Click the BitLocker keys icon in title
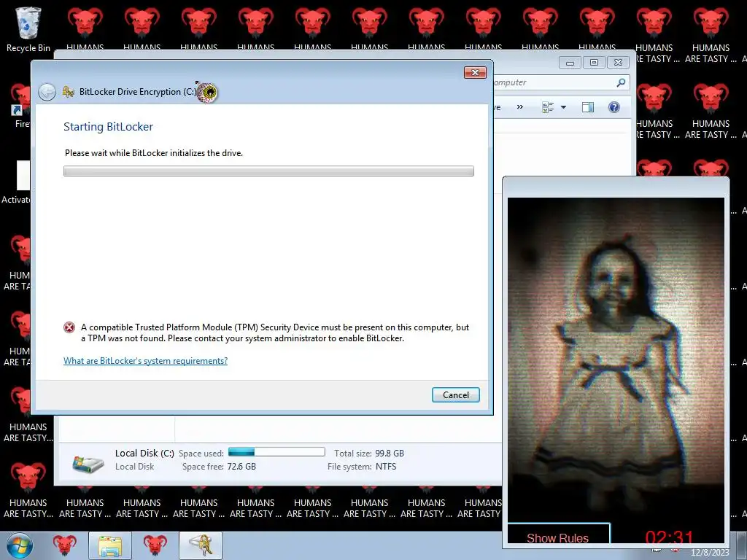The image size is (747, 560). (69, 92)
